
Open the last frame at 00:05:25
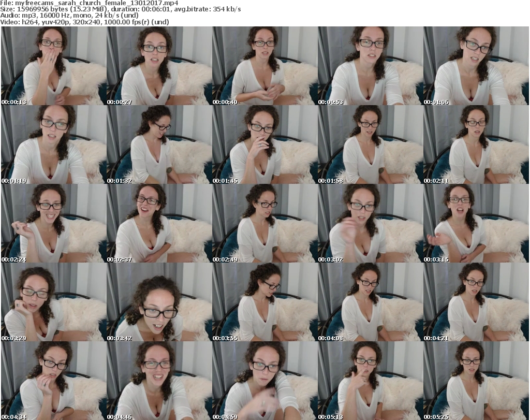pyautogui.click(x=476, y=381)
